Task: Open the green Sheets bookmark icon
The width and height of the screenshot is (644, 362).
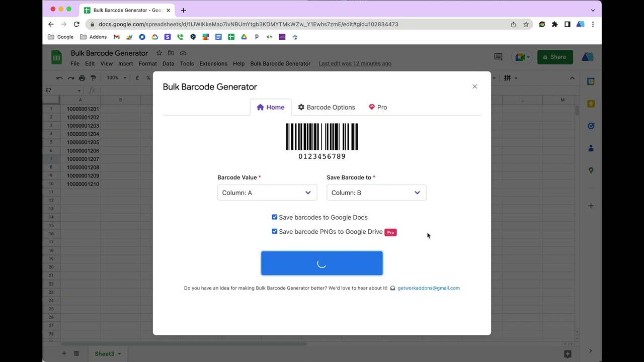Action: [x=231, y=37]
